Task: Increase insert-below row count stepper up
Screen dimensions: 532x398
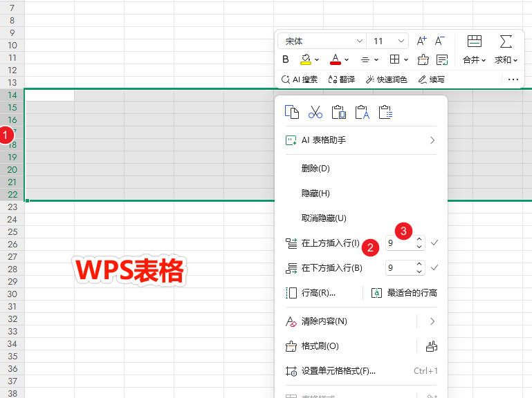Action: [x=419, y=264]
